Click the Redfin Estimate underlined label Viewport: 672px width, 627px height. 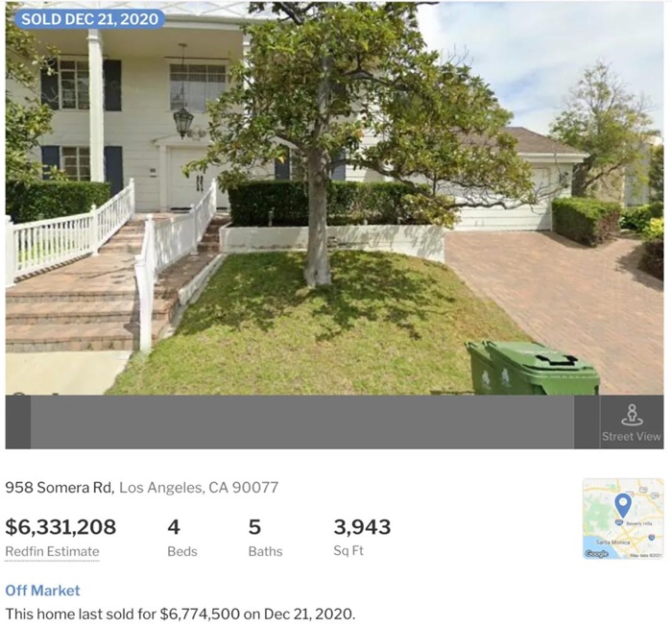(x=52, y=551)
